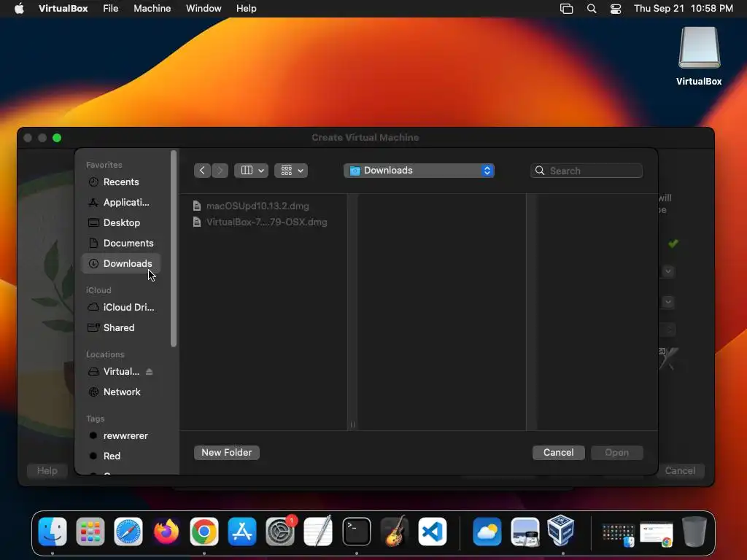The image size is (747, 560).
Task: Select Recents in the sidebar
Action: 121,182
